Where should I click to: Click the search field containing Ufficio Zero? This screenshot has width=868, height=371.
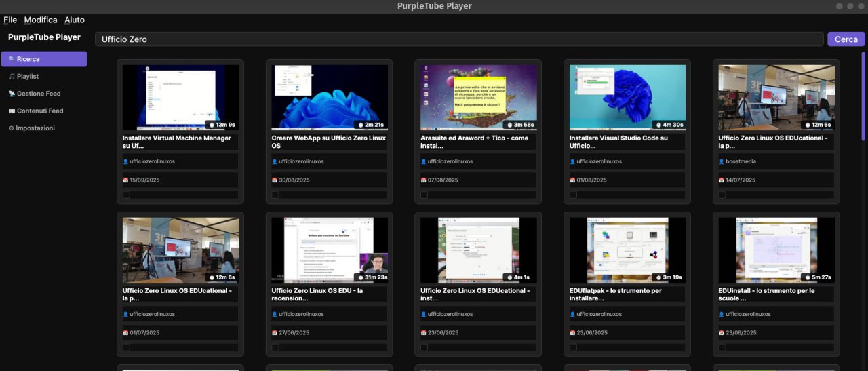pyautogui.click(x=458, y=39)
